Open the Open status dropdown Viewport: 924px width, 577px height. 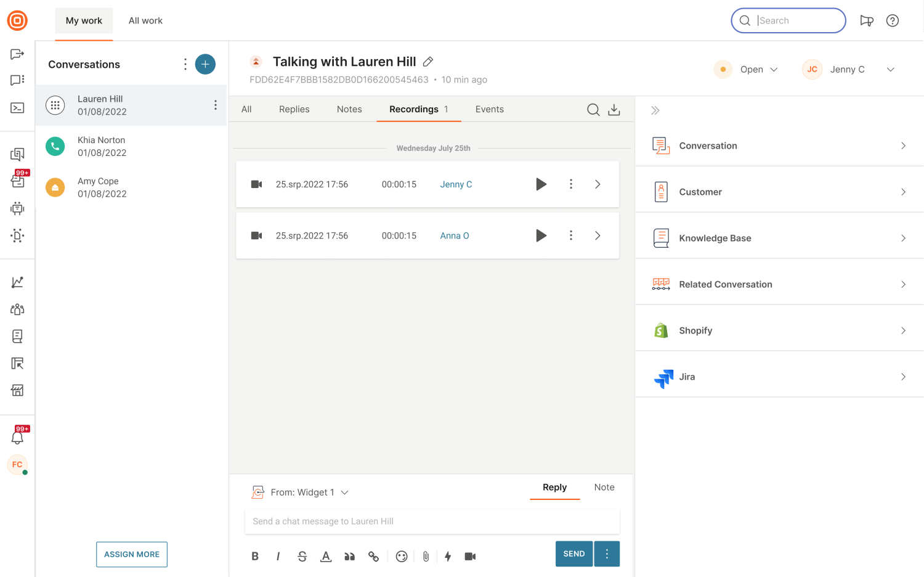tap(758, 70)
